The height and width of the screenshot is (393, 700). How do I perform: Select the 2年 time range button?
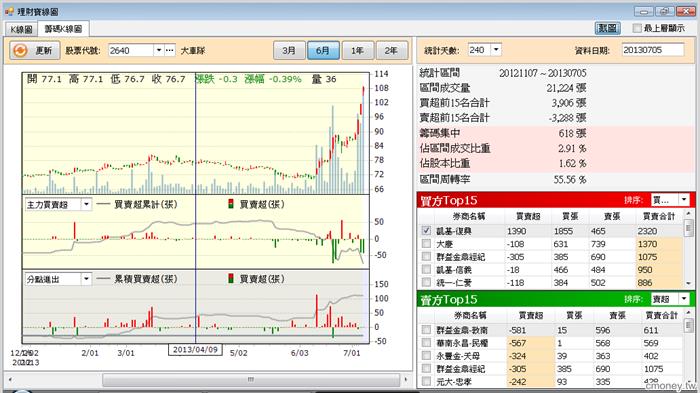tap(392, 50)
